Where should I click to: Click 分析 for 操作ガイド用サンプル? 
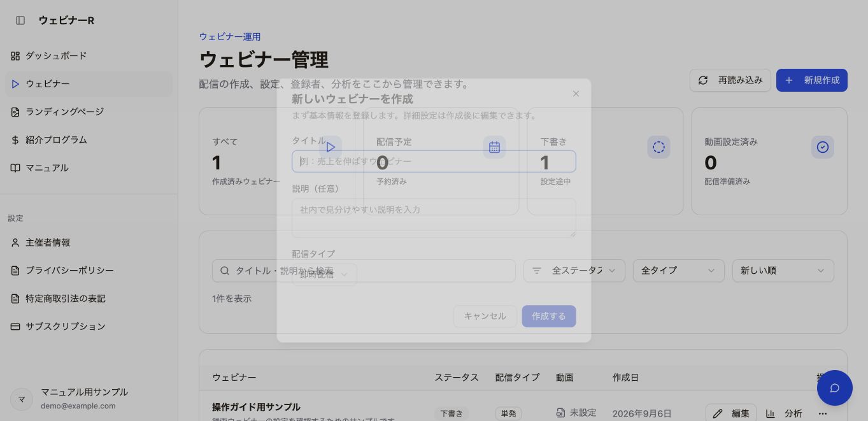[784, 413]
